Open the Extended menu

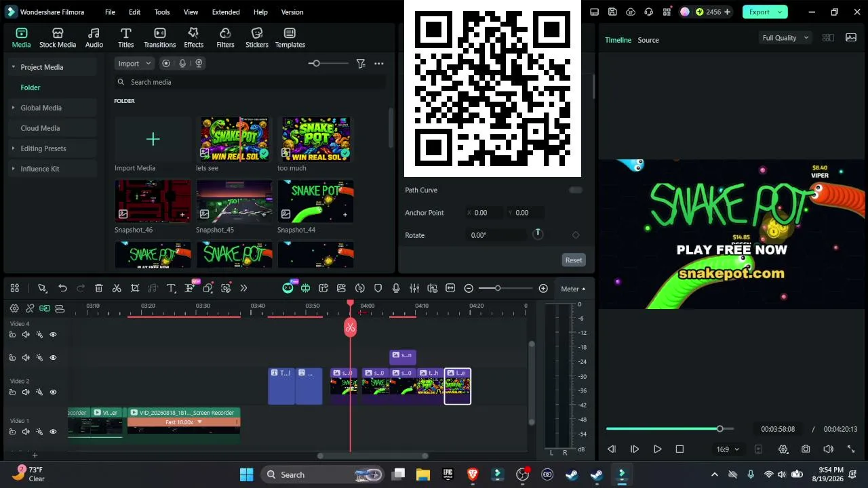[226, 12]
